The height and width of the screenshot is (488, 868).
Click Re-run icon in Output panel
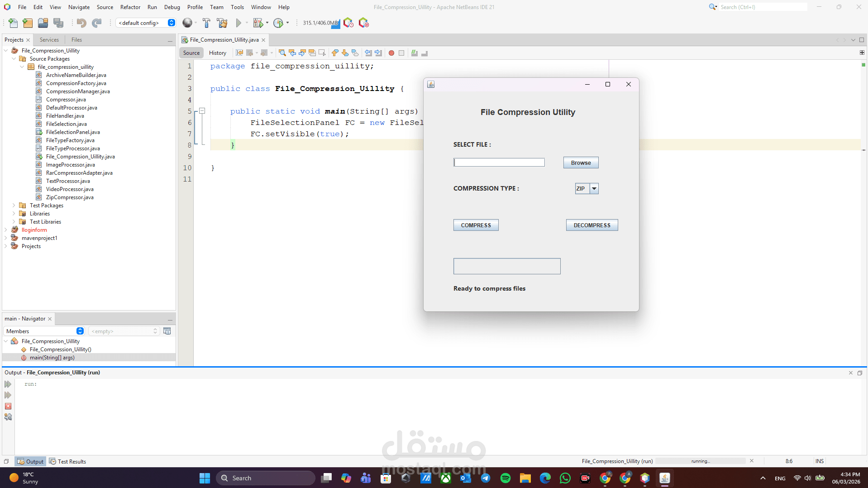click(x=8, y=384)
